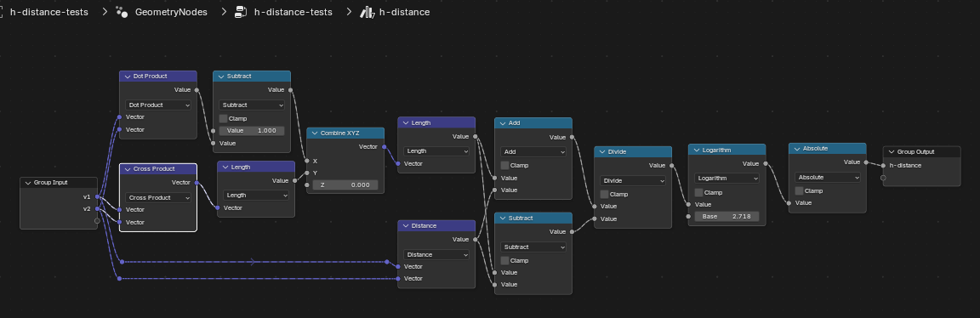Click the Base 2.718 field on Logarithm node

[x=727, y=216]
